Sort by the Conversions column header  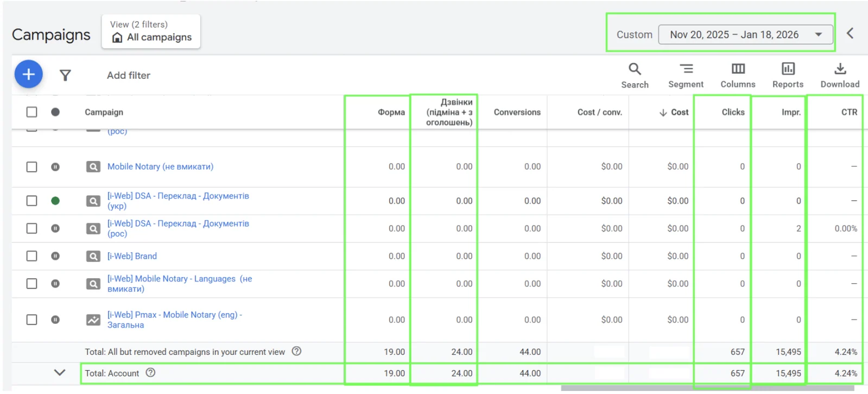(517, 112)
